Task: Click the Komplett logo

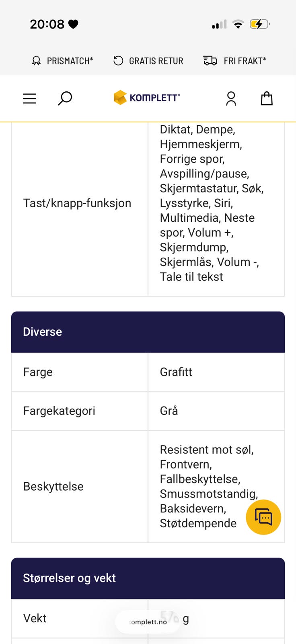Action: (146, 97)
